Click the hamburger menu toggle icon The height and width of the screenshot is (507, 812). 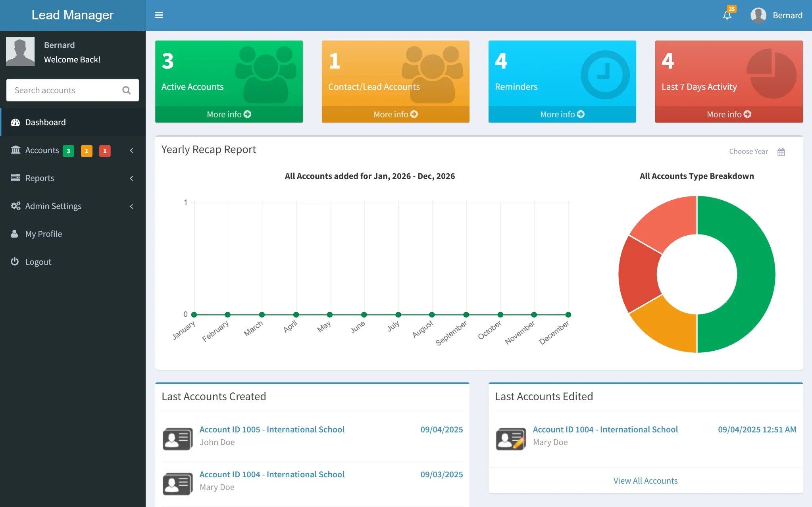coord(159,15)
